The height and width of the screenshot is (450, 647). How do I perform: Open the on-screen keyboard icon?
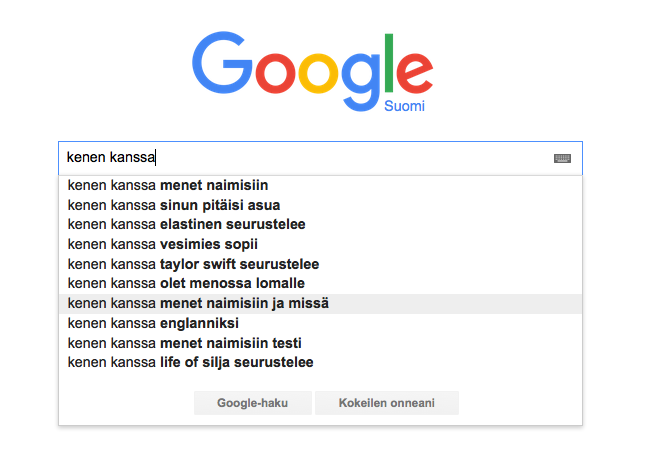[x=562, y=158]
